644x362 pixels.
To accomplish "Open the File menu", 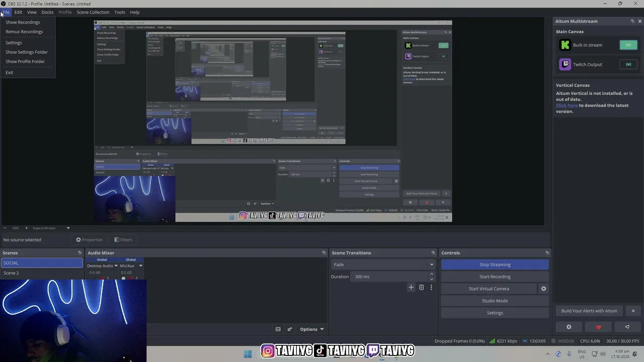I will [x=6, y=12].
